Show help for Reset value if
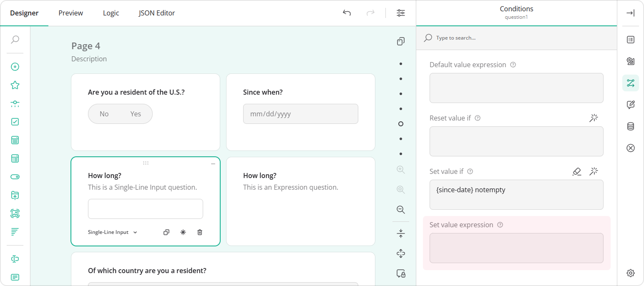The image size is (644, 286). (x=478, y=118)
